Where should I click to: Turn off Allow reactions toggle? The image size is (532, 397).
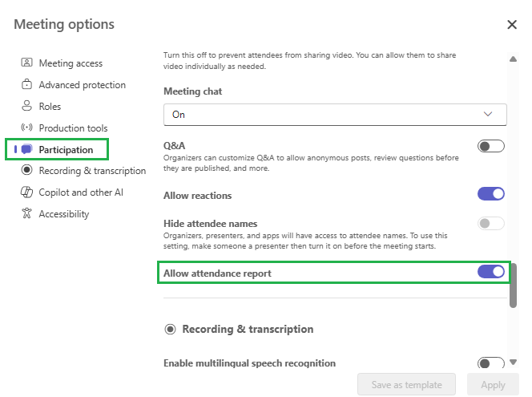click(490, 193)
